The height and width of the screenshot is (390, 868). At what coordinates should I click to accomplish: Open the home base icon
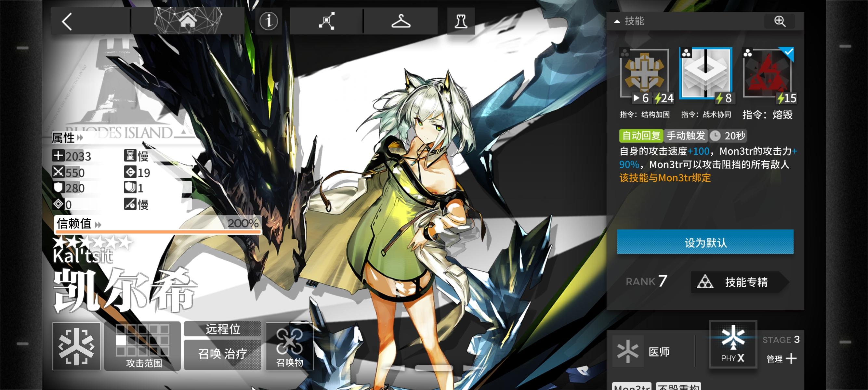(x=188, y=21)
